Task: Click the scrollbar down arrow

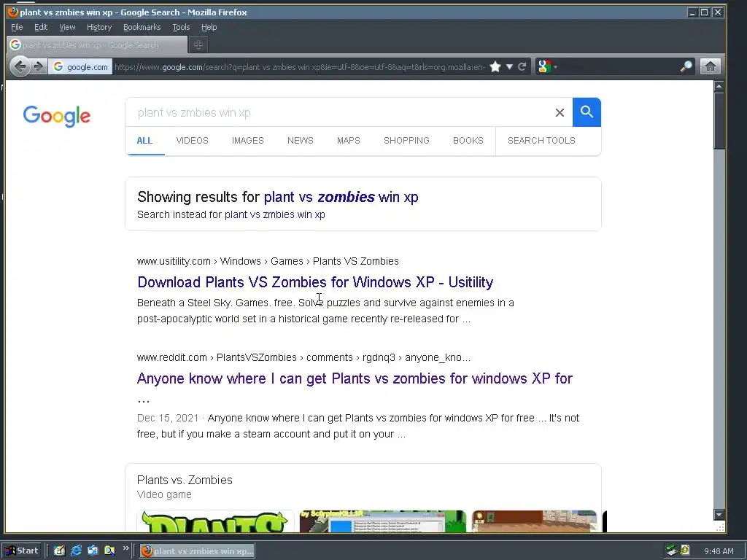Action: 719,514
